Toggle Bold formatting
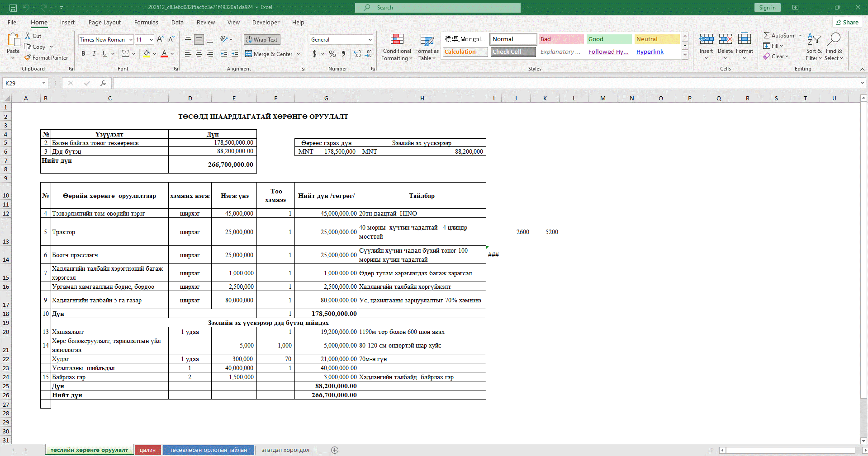Image resolution: width=868 pixels, height=456 pixels. [x=83, y=54]
